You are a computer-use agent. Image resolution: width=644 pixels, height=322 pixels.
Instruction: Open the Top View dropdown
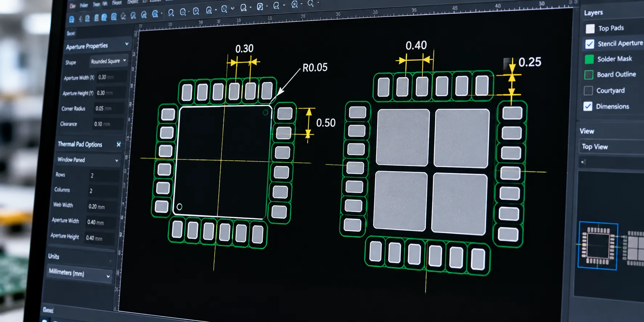(611, 147)
